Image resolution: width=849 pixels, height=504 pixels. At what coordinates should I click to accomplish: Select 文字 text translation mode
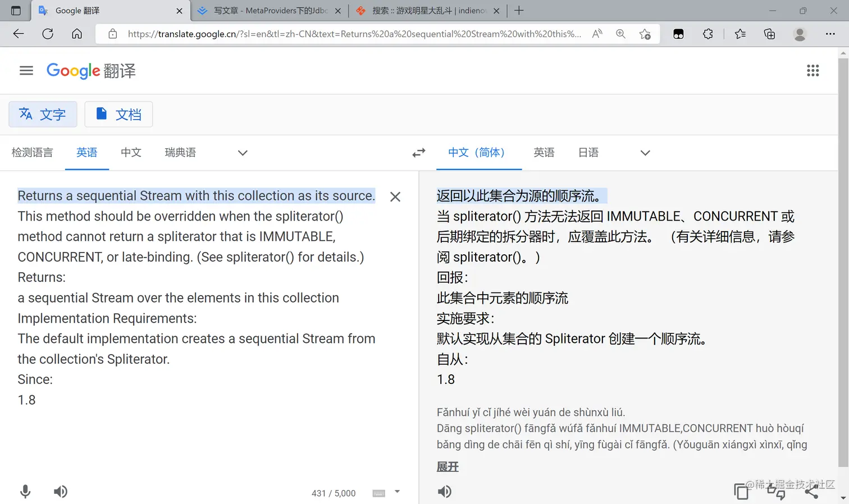43,114
